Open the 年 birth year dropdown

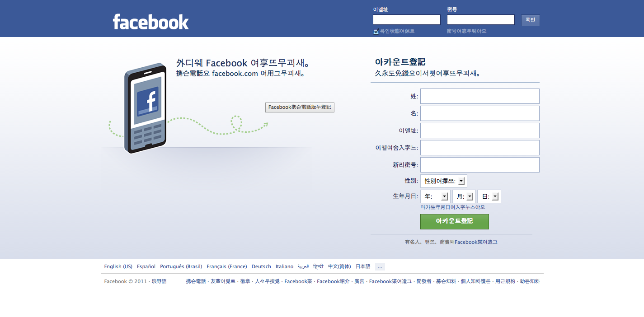pyautogui.click(x=436, y=196)
